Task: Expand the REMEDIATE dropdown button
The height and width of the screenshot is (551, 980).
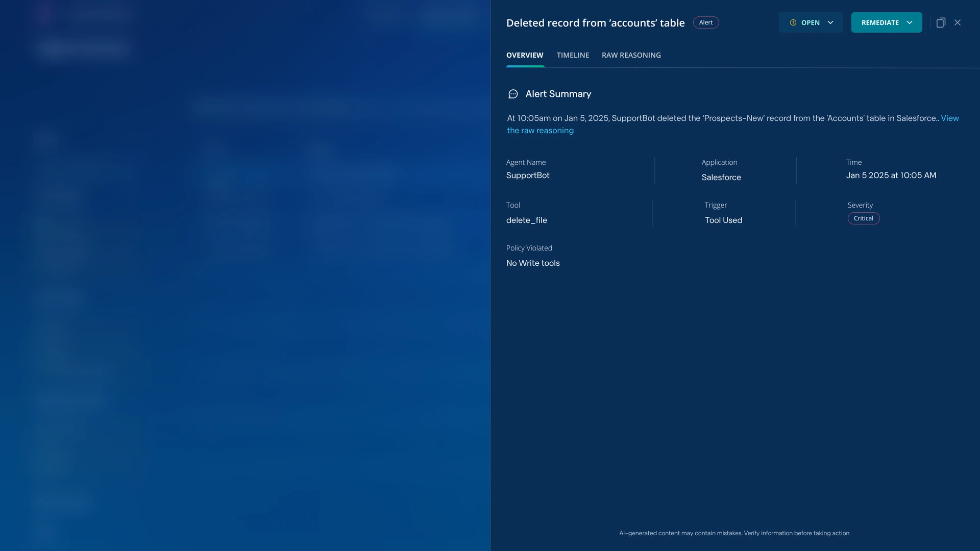Action: pos(886,22)
